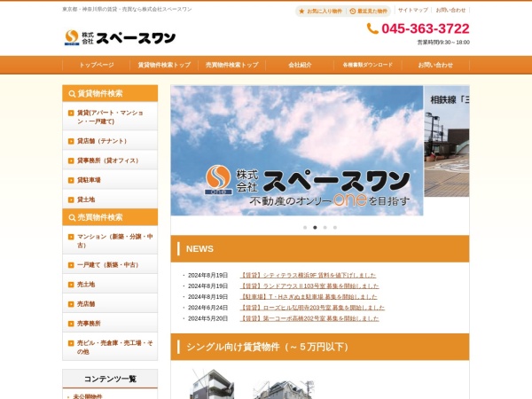Open the サイトマップ link in the header
Image resolution: width=532 pixels, height=399 pixels.
(x=413, y=10)
